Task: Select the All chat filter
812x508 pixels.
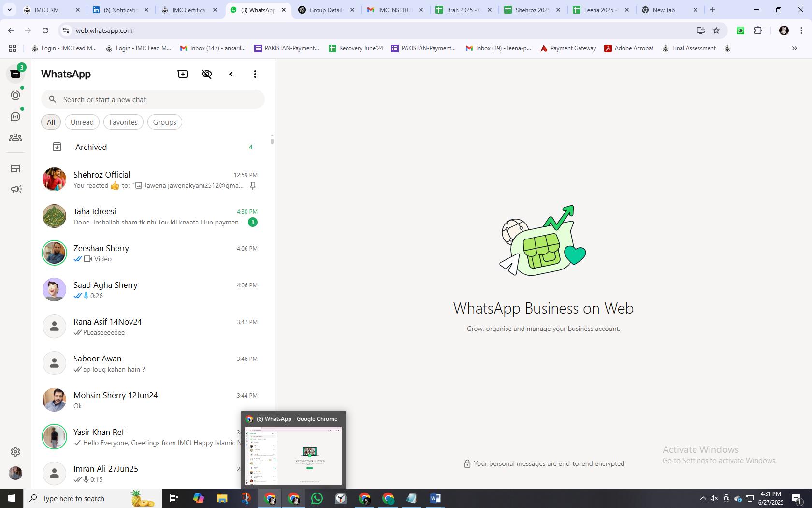Action: (x=51, y=122)
